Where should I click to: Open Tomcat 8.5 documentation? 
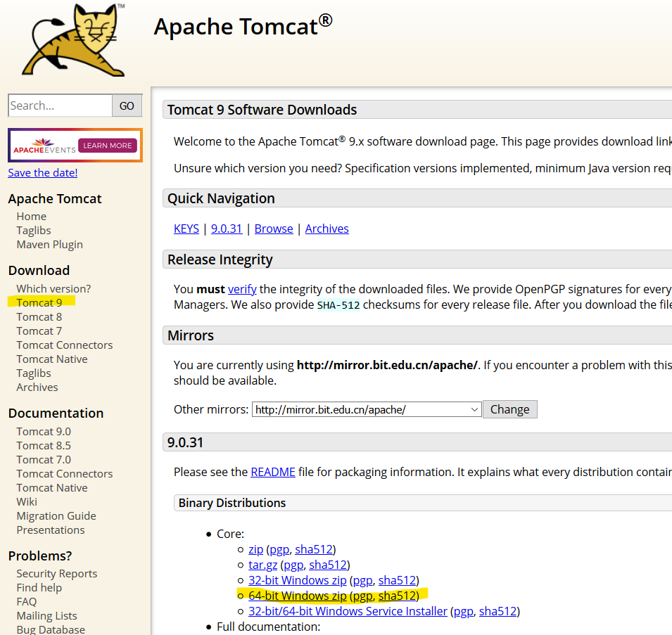coord(44,446)
